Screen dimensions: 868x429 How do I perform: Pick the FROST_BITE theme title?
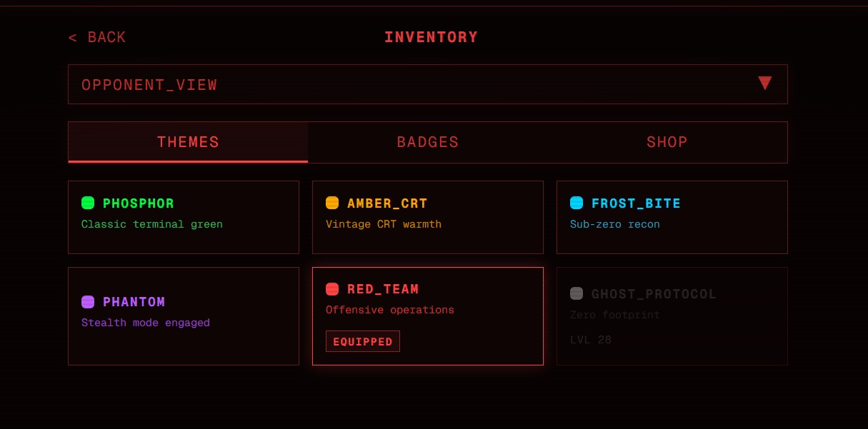click(636, 203)
